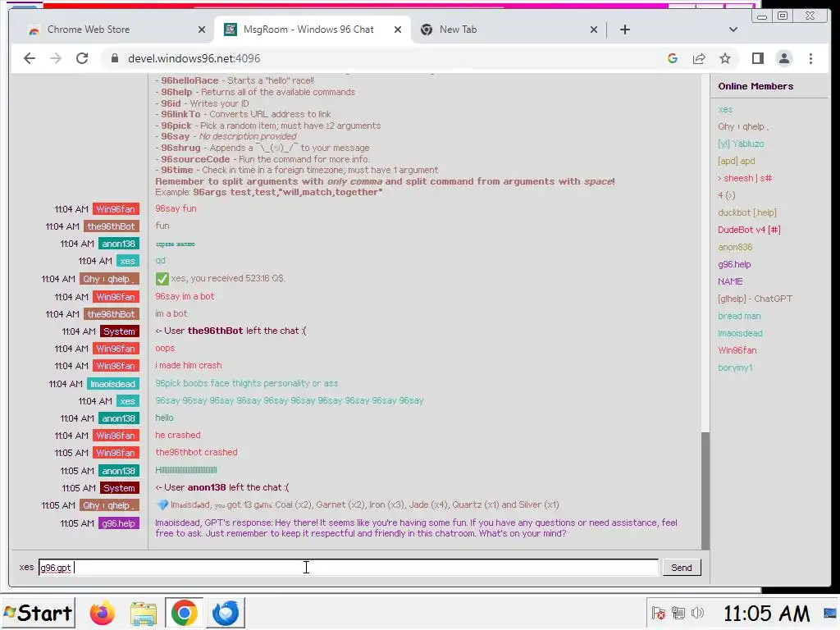840x630 pixels.
Task: Open the network tray icon
Action: pos(678,613)
